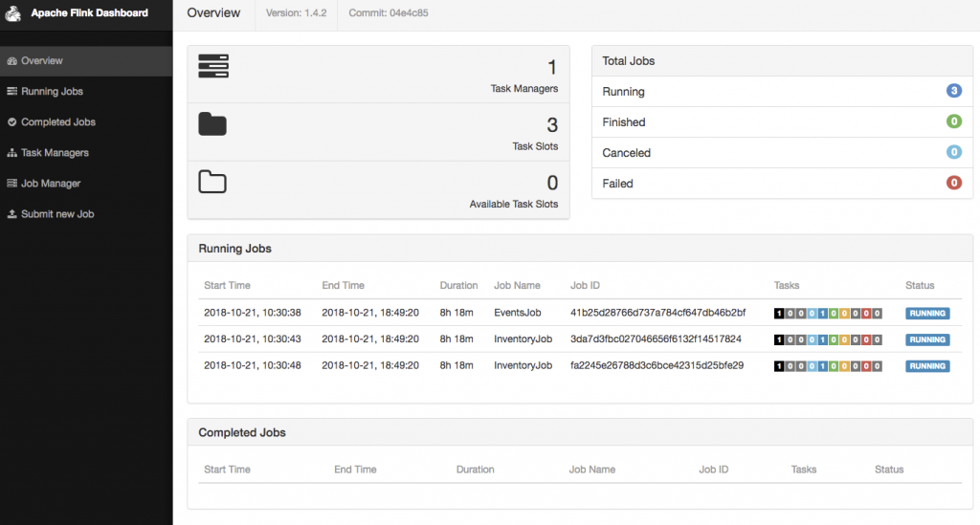
Task: Click Status header in Running Jobs table
Action: tap(920, 285)
